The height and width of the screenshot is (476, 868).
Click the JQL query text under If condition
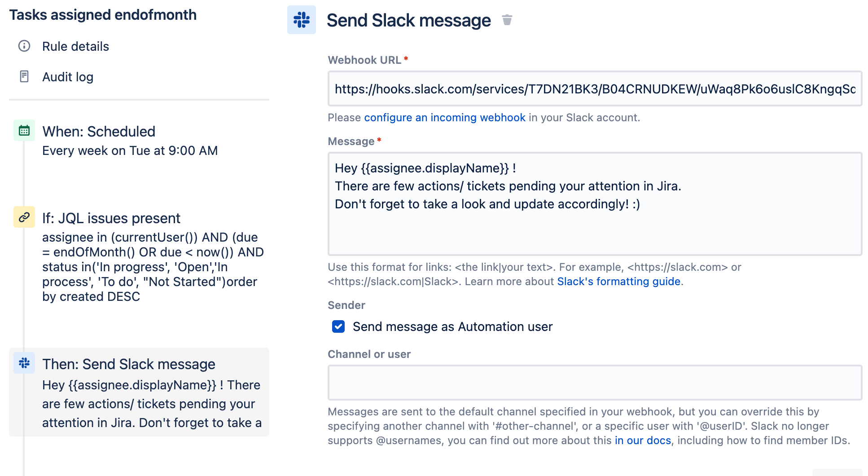coord(153,267)
